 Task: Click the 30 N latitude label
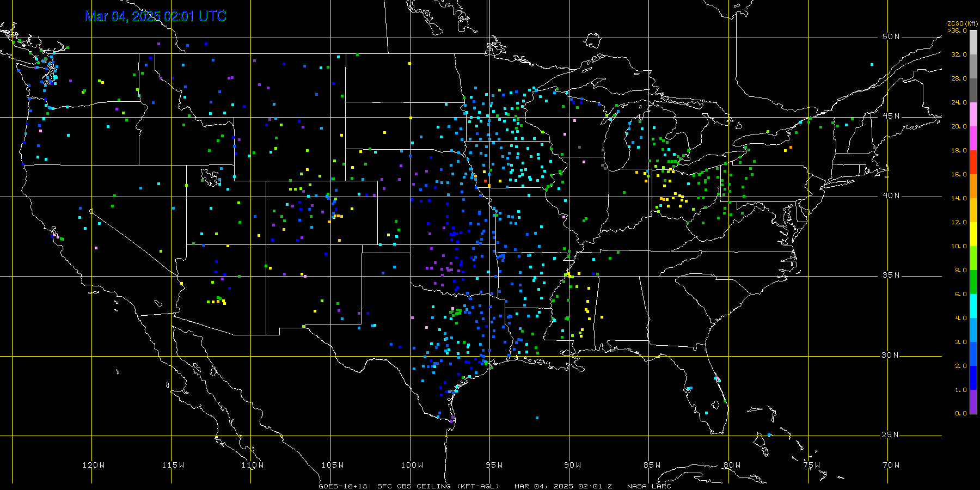pos(891,355)
